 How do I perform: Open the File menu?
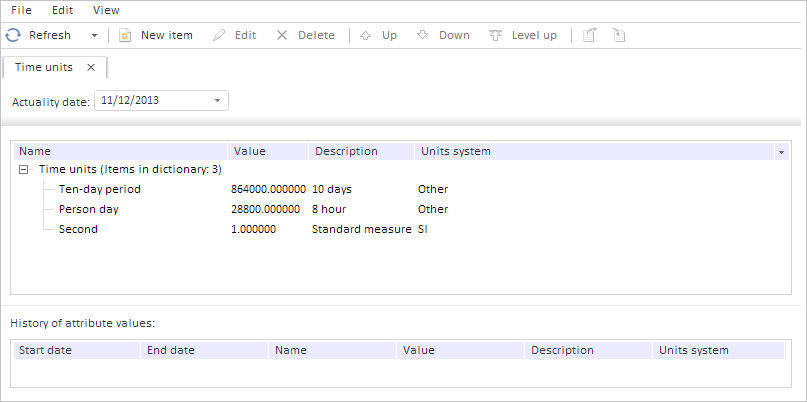pos(21,10)
